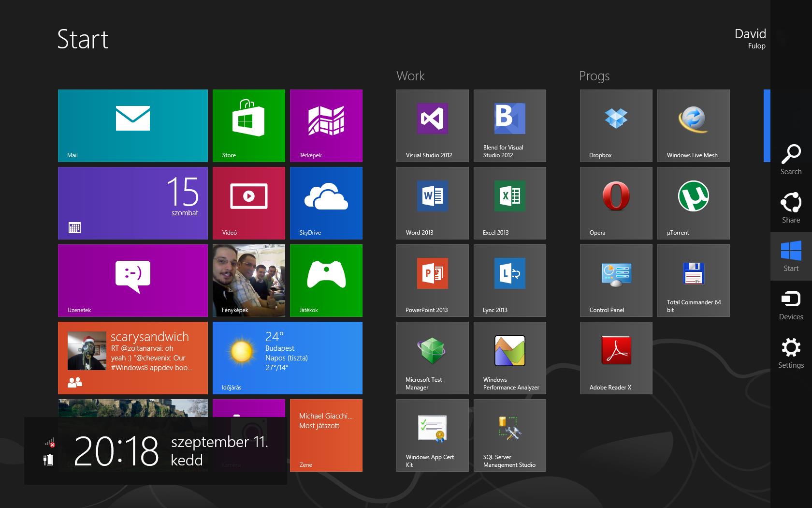Open the Videó tile
The width and height of the screenshot is (812, 508).
click(x=249, y=203)
